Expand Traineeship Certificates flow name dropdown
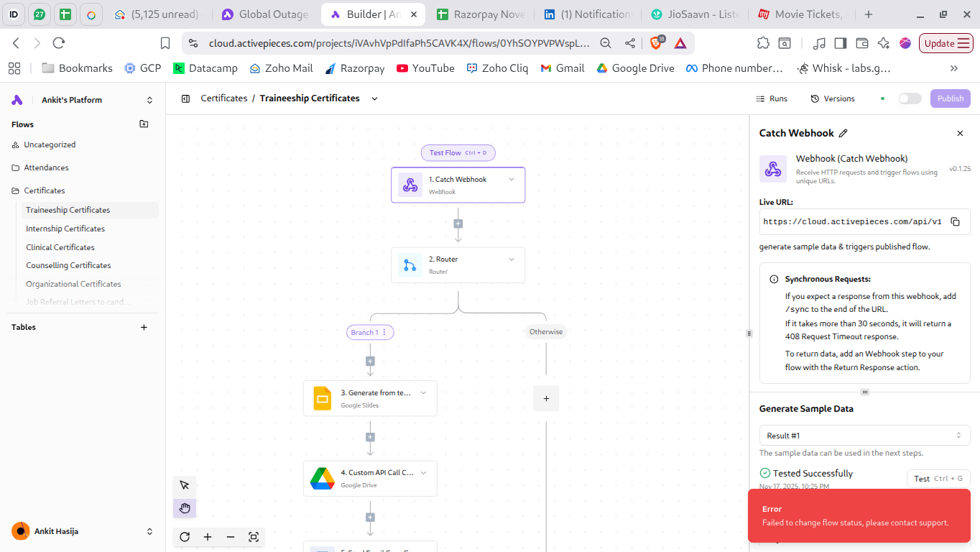 pyautogui.click(x=374, y=98)
